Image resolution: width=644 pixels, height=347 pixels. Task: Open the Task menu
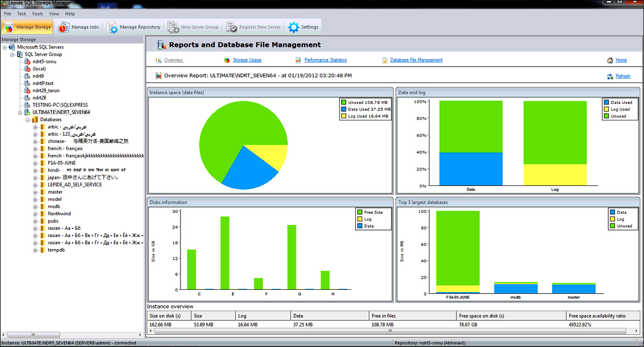21,14
